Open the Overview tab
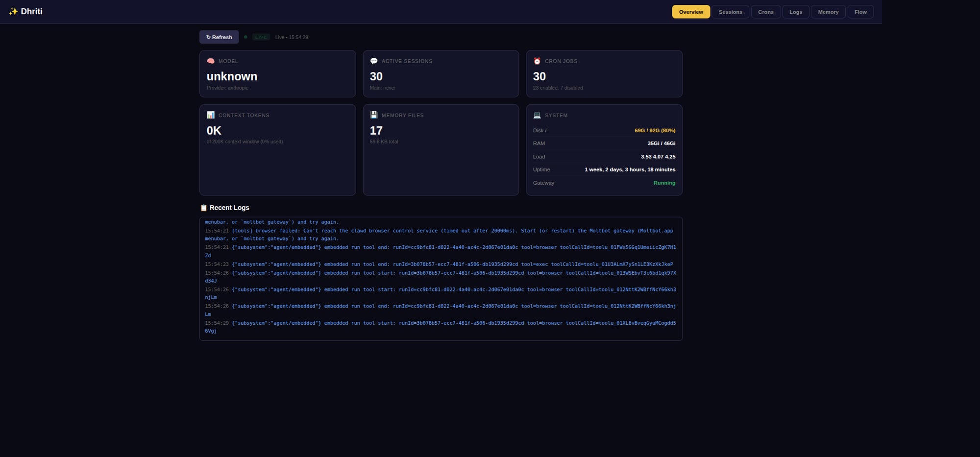980x457 pixels. click(691, 12)
